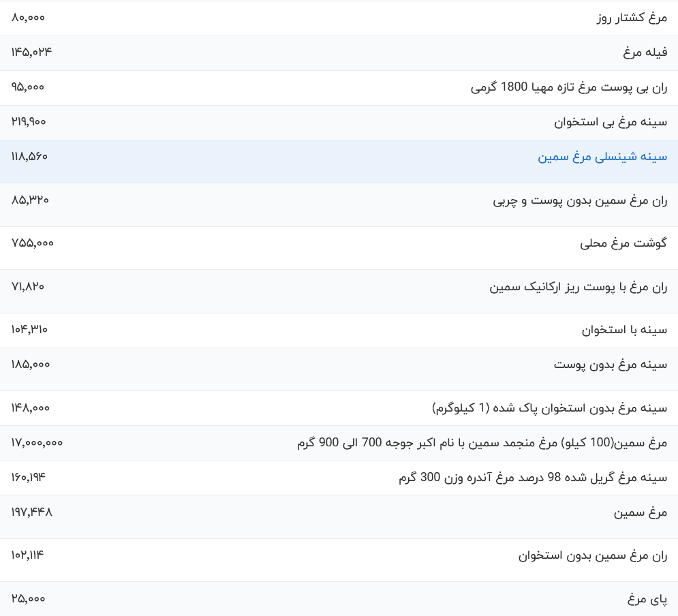Click the ۷۵۵,۰۰۰ price cell

click(32, 243)
